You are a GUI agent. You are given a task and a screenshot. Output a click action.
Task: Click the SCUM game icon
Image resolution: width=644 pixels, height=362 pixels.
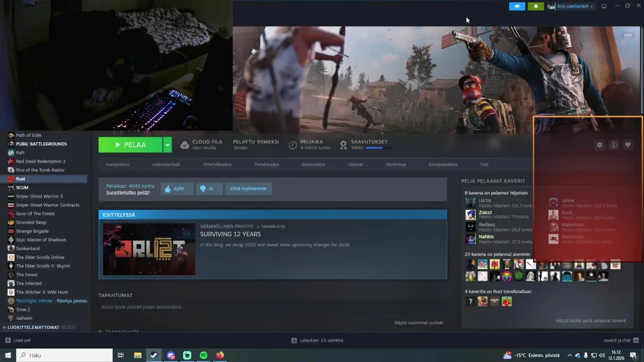(11, 188)
